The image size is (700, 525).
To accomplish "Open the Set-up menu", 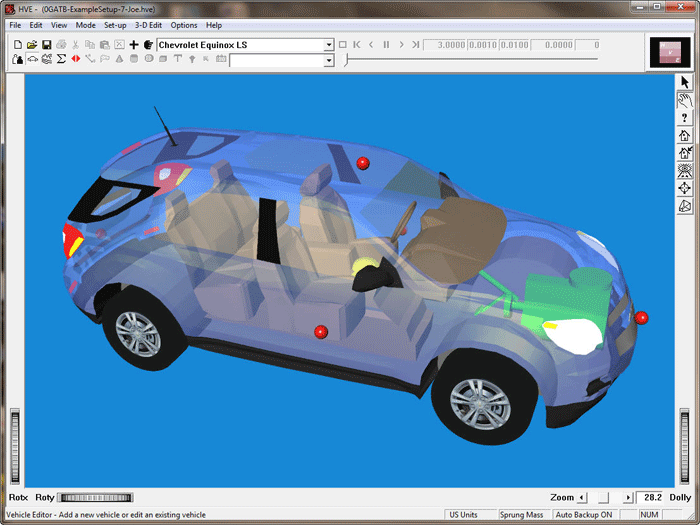I will point(115,25).
